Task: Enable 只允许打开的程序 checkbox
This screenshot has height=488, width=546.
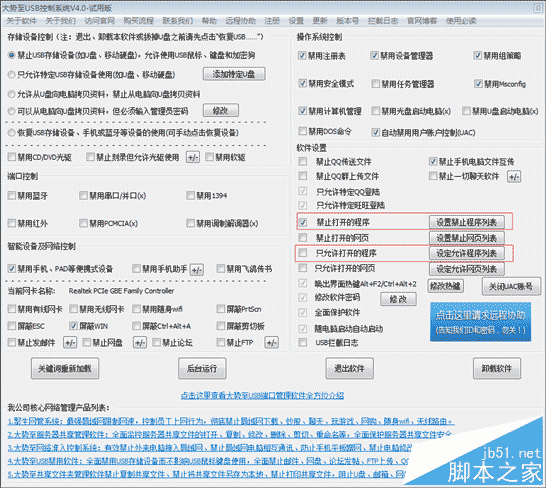Action: pyautogui.click(x=303, y=253)
